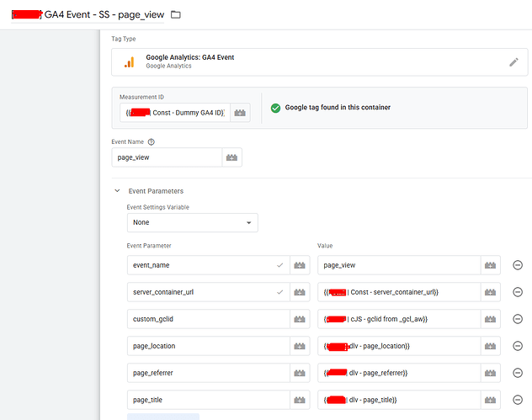
Task: Open variable picker beside page_referrer parameter
Action: 300,373
